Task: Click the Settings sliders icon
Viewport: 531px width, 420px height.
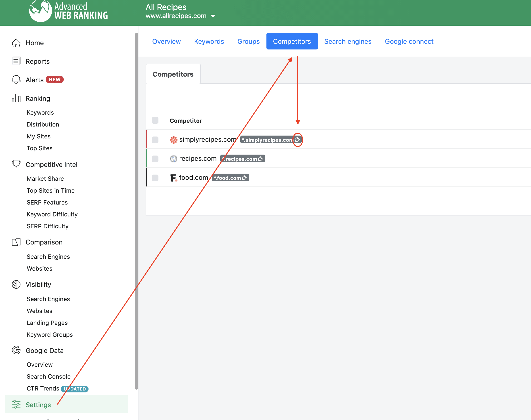Action: [16, 405]
